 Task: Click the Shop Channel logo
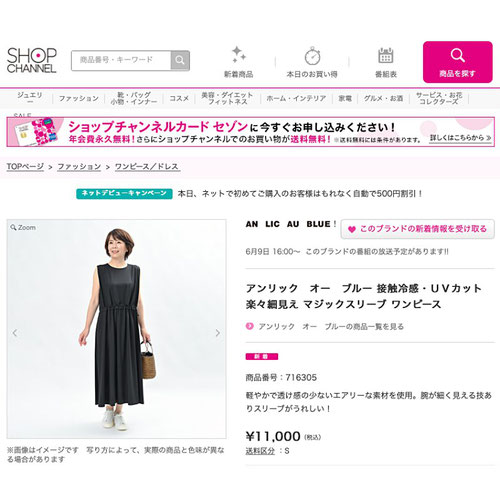(32, 60)
